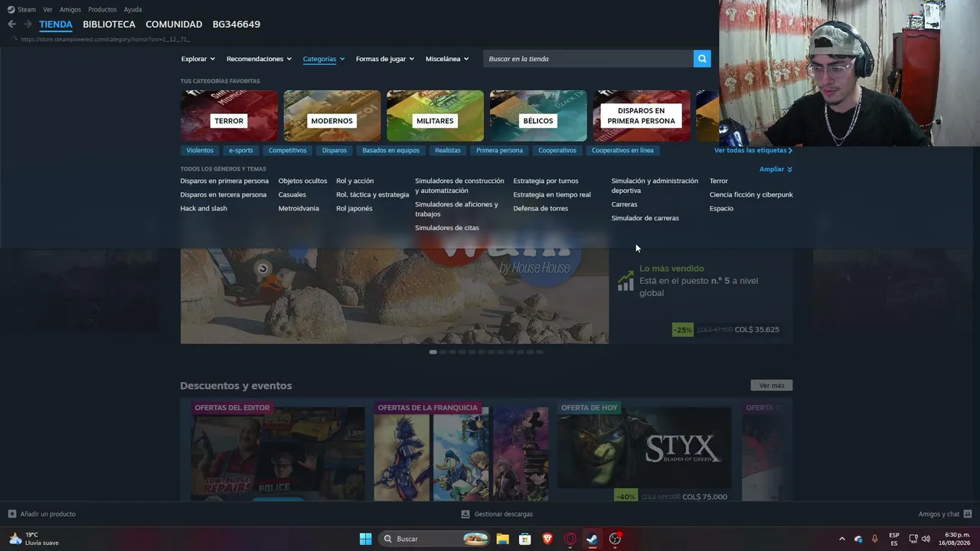The width and height of the screenshot is (980, 551).
Task: Expand the Miscelánea dropdown
Action: click(448, 59)
